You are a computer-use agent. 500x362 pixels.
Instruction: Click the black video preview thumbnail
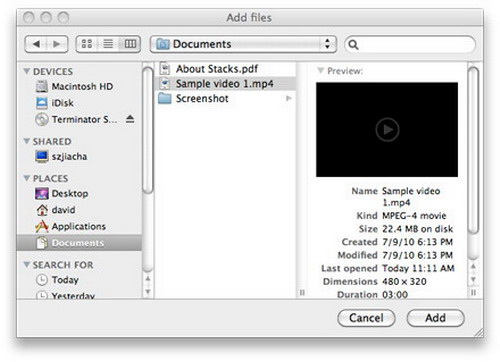pyautogui.click(x=387, y=130)
